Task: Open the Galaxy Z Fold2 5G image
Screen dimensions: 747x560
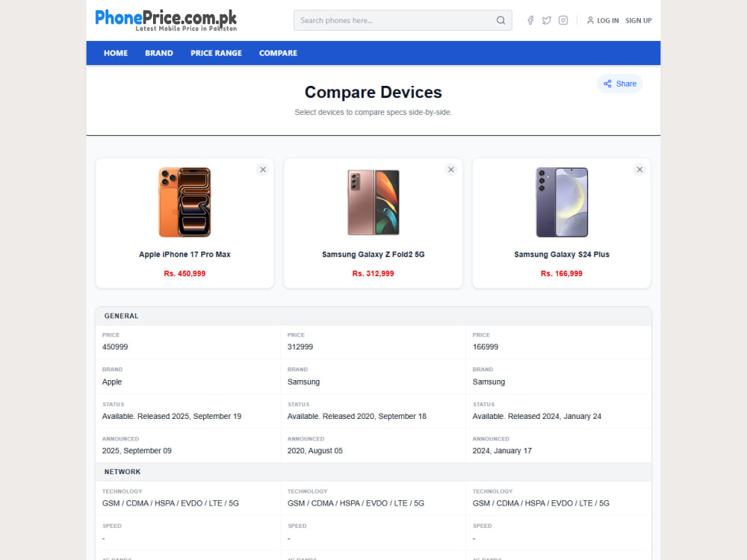Action: [373, 202]
